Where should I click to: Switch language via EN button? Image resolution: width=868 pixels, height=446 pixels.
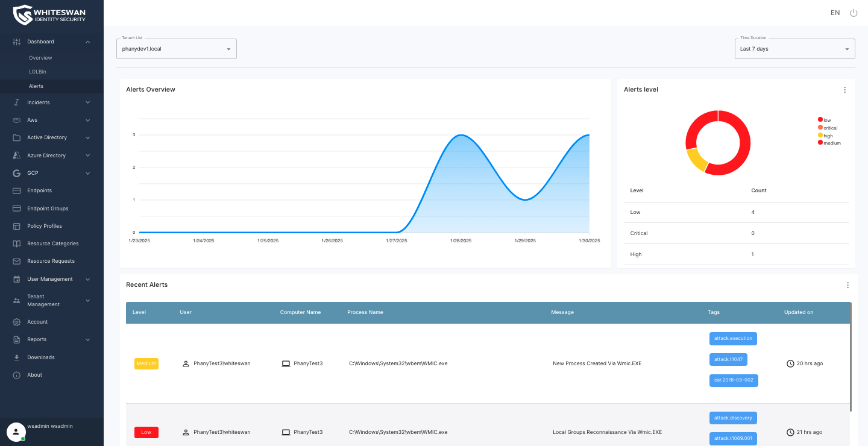click(835, 13)
